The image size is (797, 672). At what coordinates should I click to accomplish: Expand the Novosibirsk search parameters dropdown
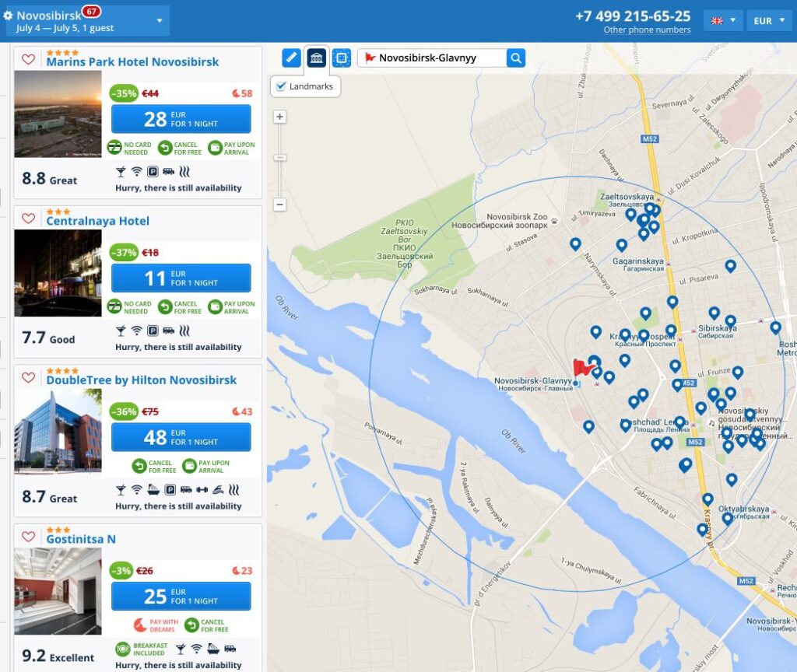coord(160,21)
